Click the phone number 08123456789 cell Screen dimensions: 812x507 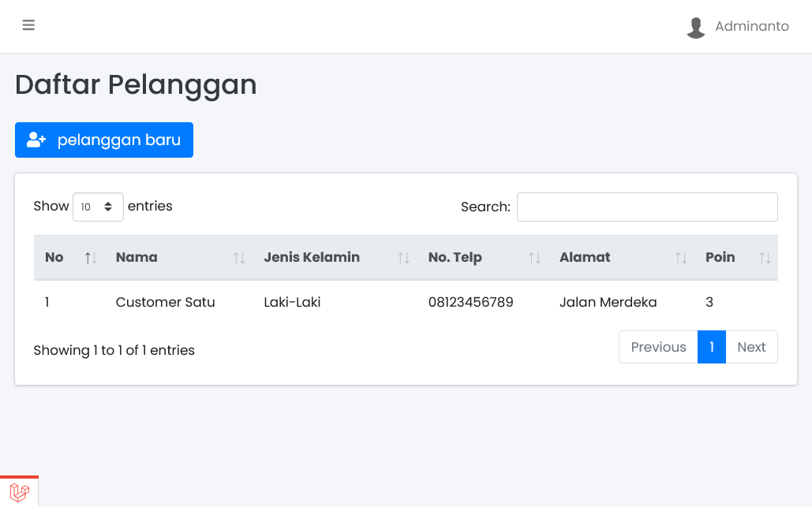pyautogui.click(x=470, y=302)
